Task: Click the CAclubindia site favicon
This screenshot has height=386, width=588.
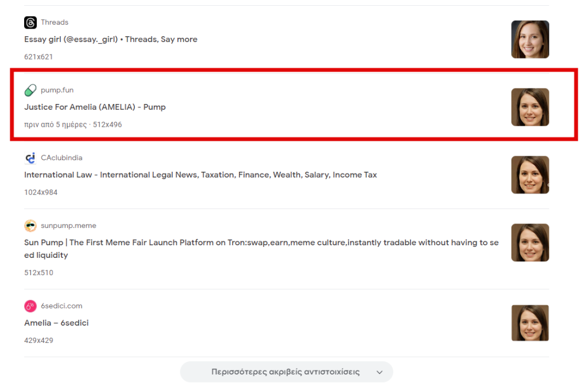Action: (30, 158)
